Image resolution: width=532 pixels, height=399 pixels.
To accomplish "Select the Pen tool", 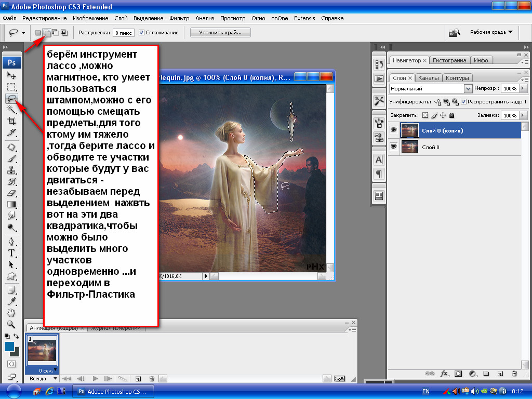I will pyautogui.click(x=11, y=242).
